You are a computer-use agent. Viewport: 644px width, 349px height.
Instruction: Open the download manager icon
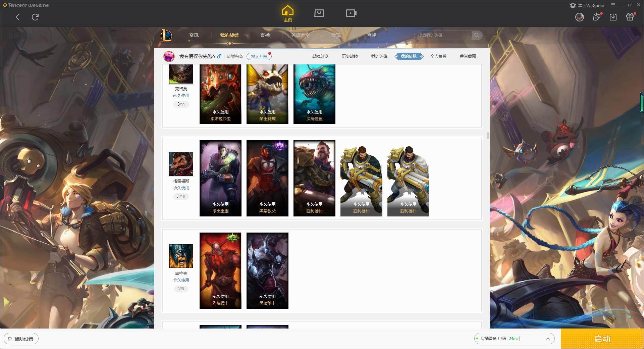[x=613, y=17]
